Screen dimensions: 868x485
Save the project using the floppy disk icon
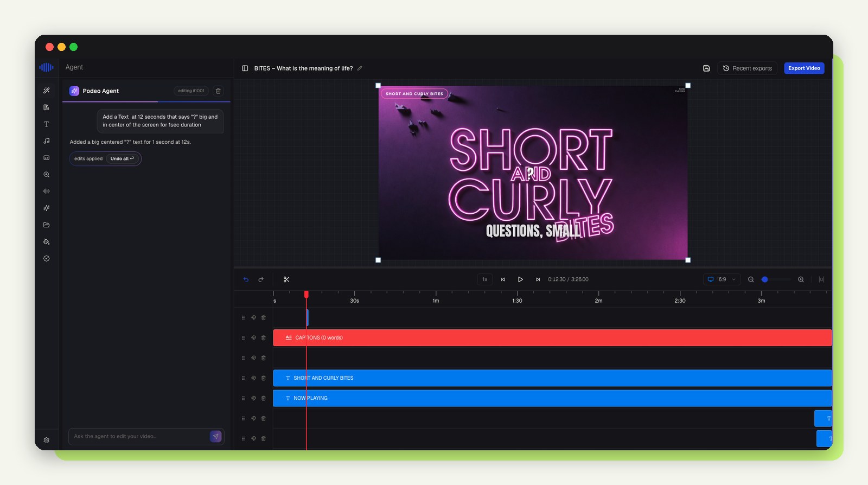[x=706, y=68]
